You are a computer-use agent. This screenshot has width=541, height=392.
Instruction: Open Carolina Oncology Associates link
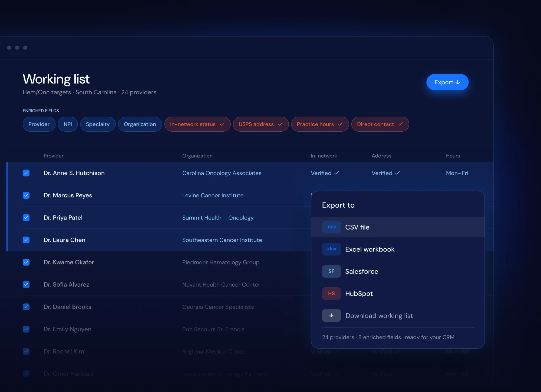(x=222, y=173)
